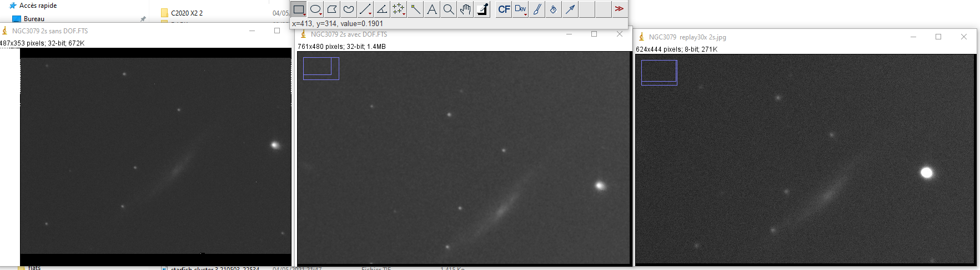This screenshot has width=980, height=270.
Task: Click microscope icon of replay30x 2s.jpg window
Action: 642,37
